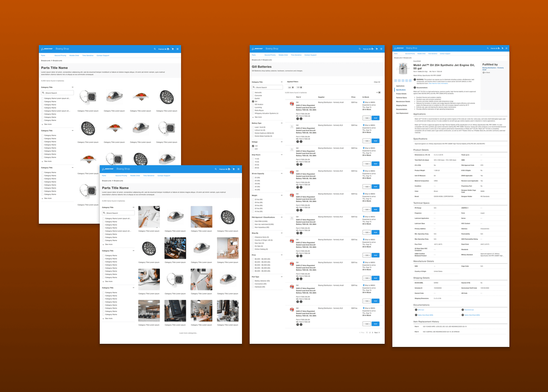
Task: Click the grid view icon above the Part # table
Action: 379,93
